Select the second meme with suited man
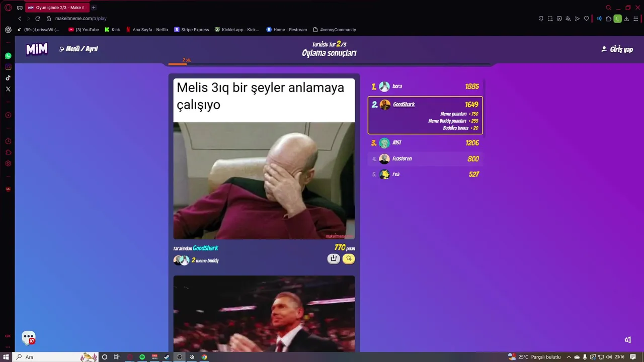The image size is (644, 362). [x=264, y=314]
